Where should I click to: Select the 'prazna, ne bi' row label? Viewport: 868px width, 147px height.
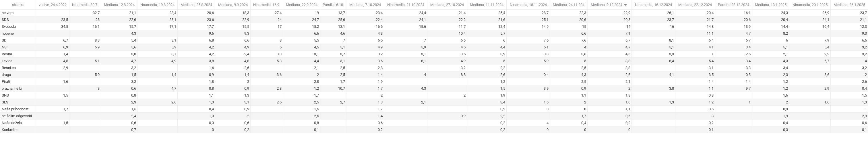[12, 89]
